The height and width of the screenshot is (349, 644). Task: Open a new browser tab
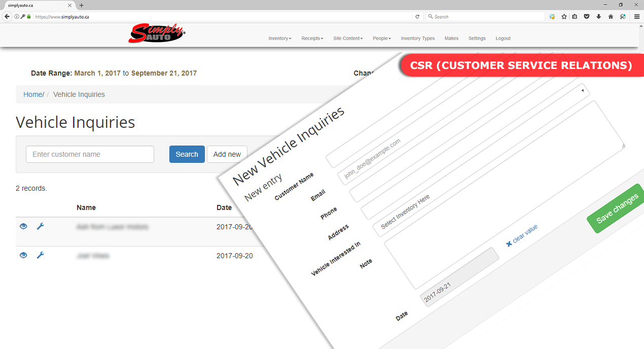point(81,5)
